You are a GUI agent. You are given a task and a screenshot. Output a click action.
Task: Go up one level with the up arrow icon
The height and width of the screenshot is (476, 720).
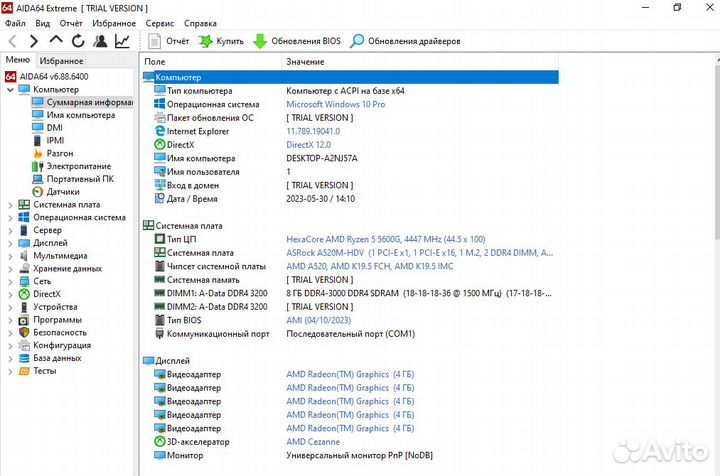click(56, 40)
